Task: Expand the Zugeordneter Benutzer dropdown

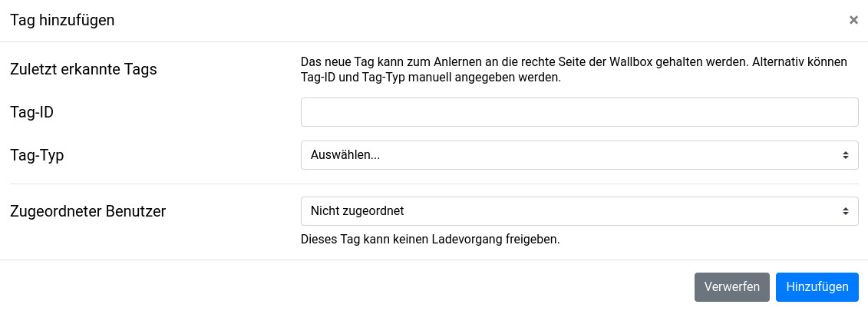Action: [x=579, y=210]
